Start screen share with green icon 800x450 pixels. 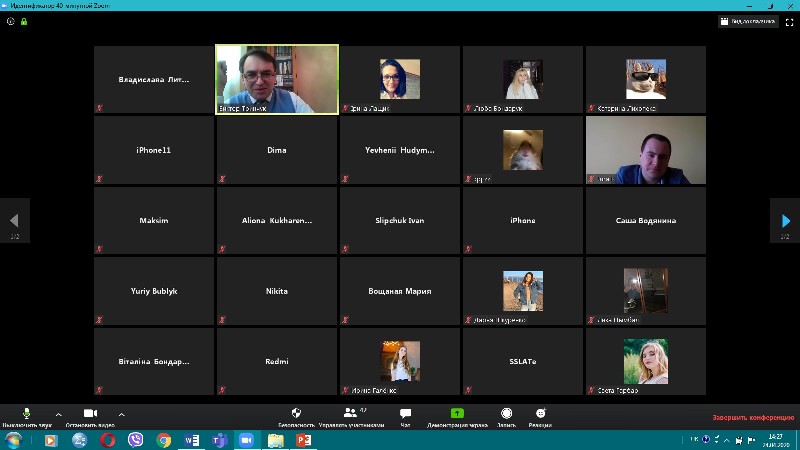tap(457, 416)
